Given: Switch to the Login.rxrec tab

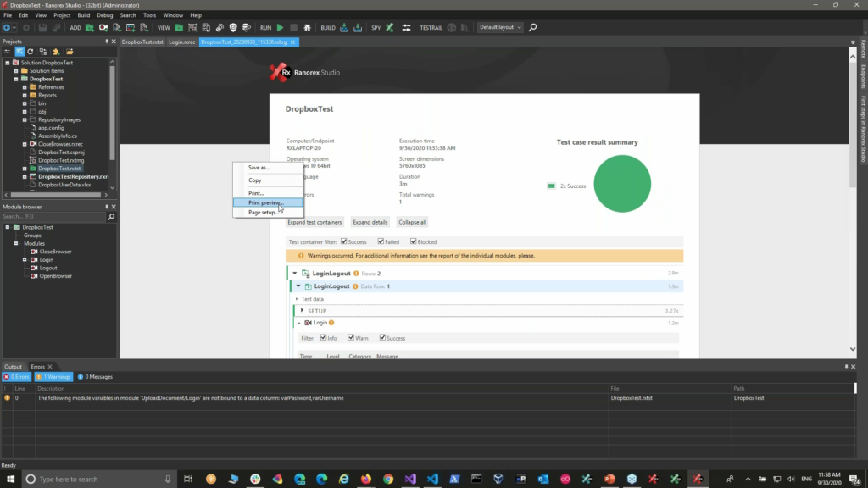Looking at the screenshot, I should (181, 42).
